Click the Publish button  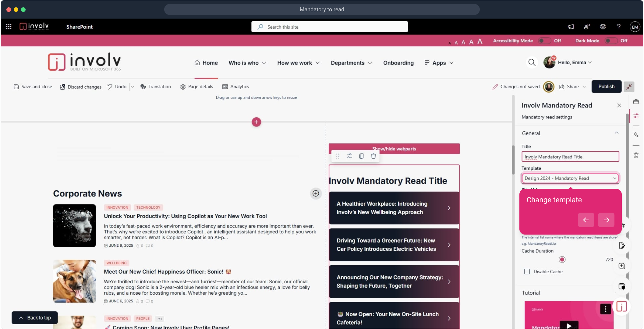[x=606, y=87]
